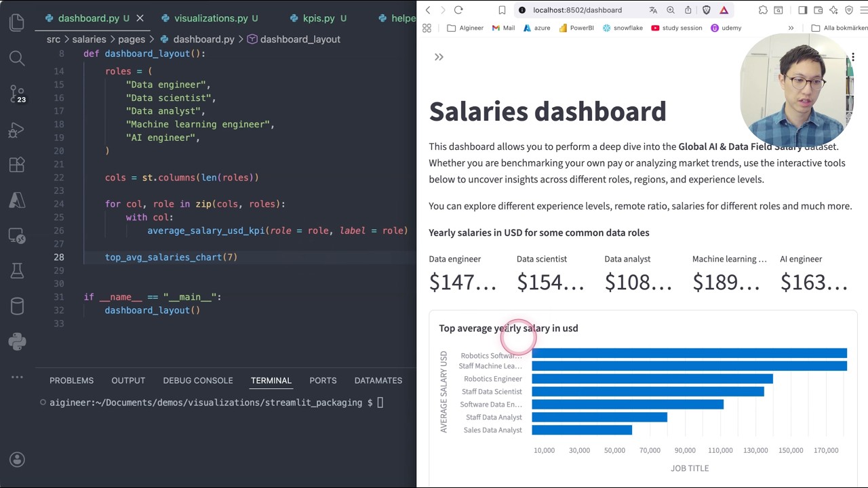The image size is (868, 488).
Task: Open the udemy bookmark
Action: [726, 28]
